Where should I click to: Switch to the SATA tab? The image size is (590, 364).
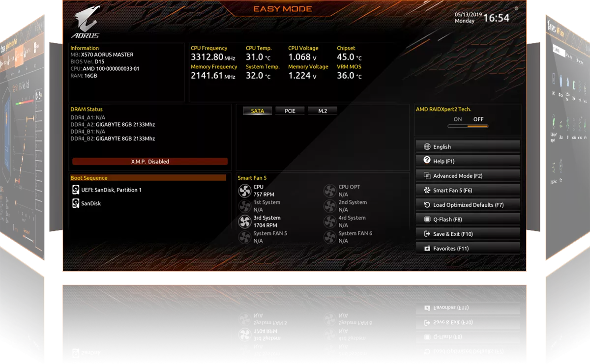point(258,111)
